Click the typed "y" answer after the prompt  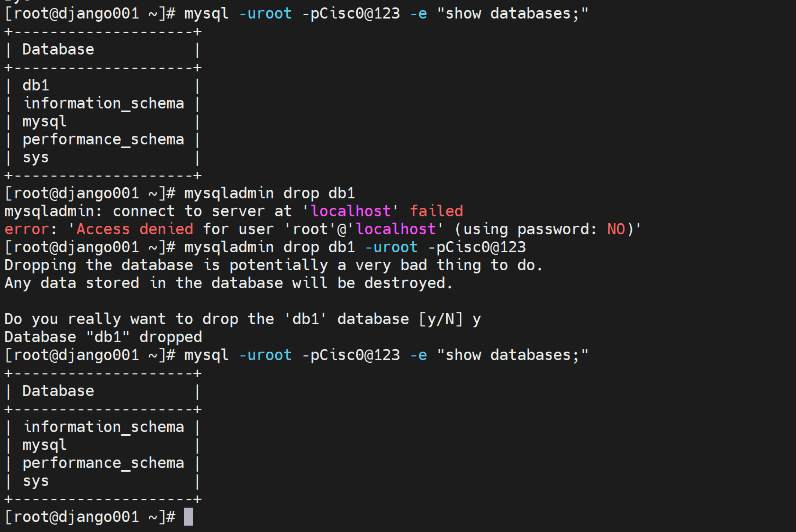(476, 319)
